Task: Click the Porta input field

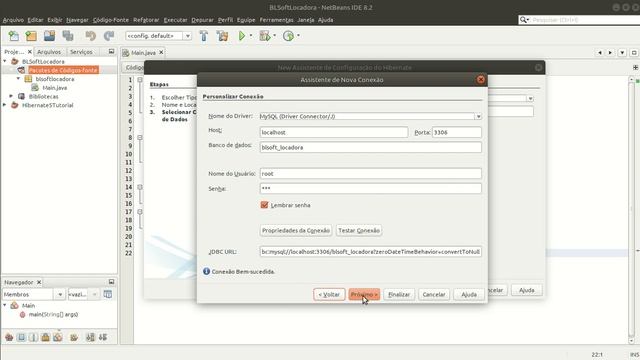Action: pos(457,132)
